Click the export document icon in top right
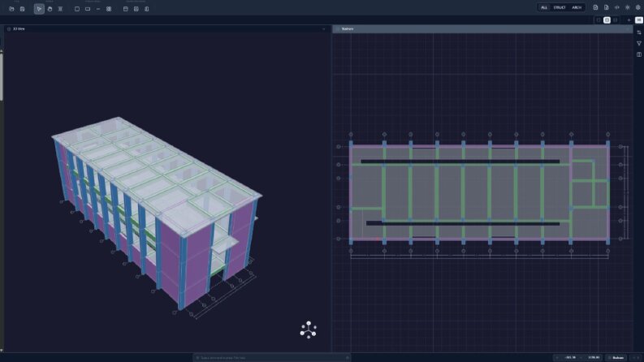Image resolution: width=644 pixels, height=362 pixels. click(606, 7)
